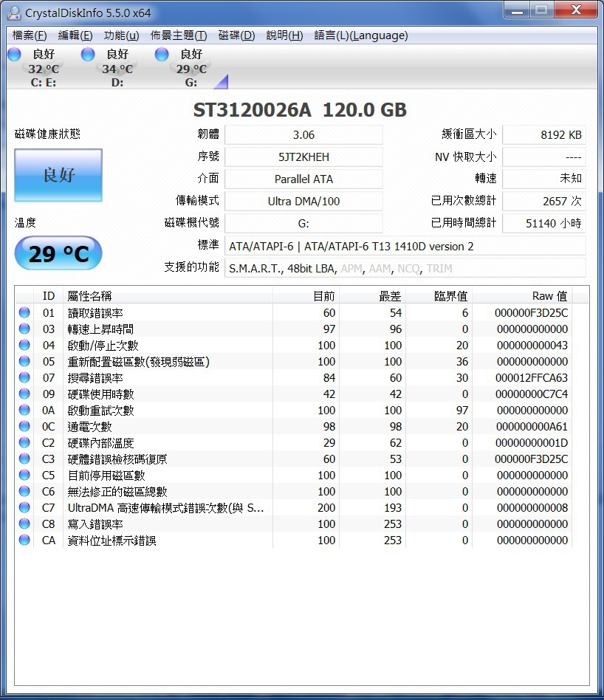Select the D: drive label
The height and width of the screenshot is (700, 604).
(117, 83)
